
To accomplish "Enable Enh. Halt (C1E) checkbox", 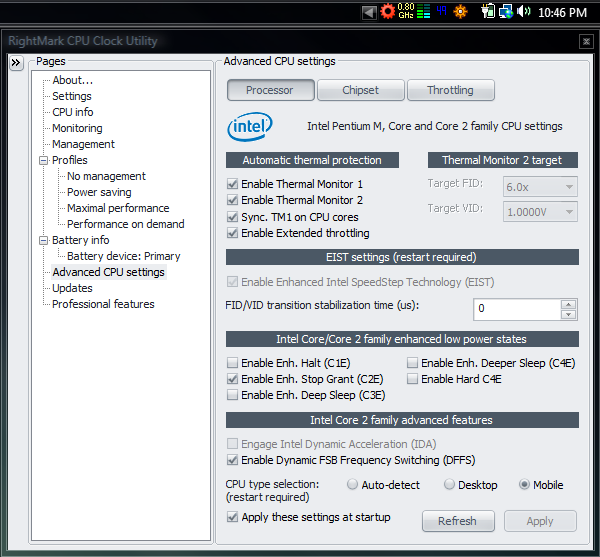I will [x=232, y=363].
